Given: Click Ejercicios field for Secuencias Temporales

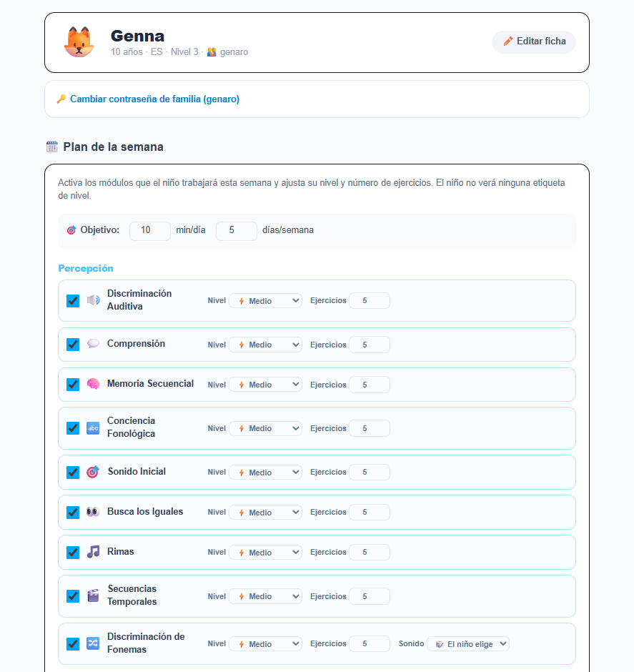Looking at the screenshot, I should [370, 596].
